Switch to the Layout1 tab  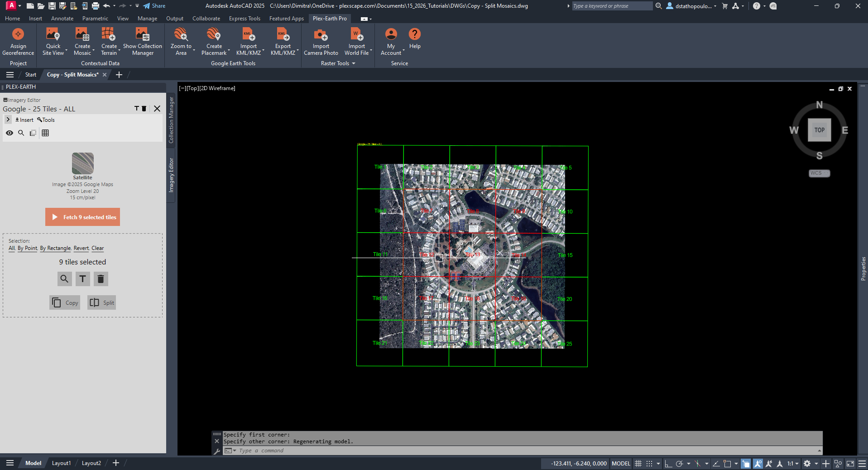(61, 463)
